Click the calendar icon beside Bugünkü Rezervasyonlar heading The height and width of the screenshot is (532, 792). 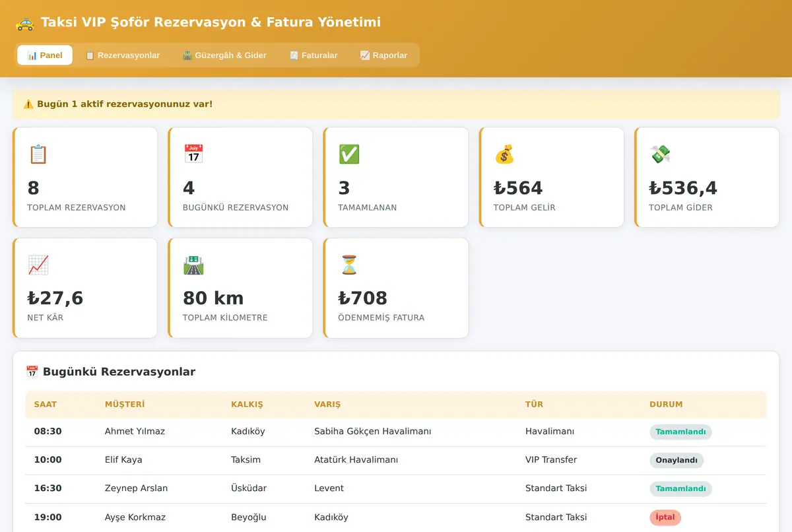32,372
